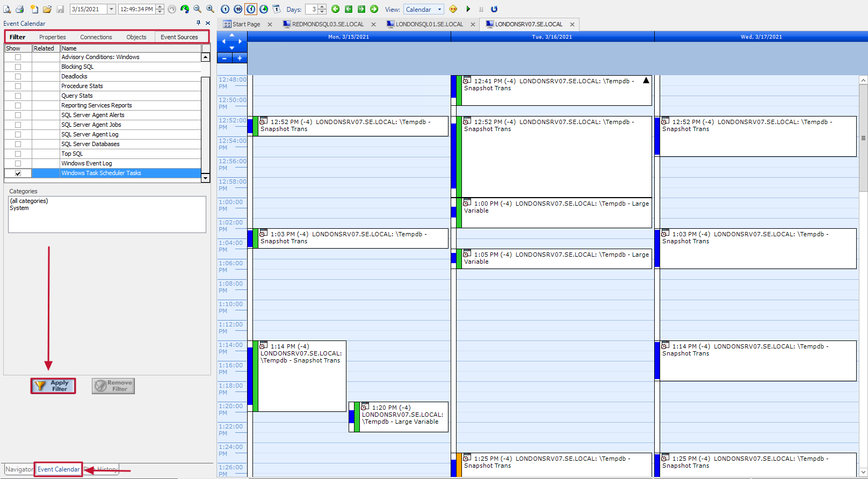Click the gray clock icon beside time field

click(x=172, y=9)
